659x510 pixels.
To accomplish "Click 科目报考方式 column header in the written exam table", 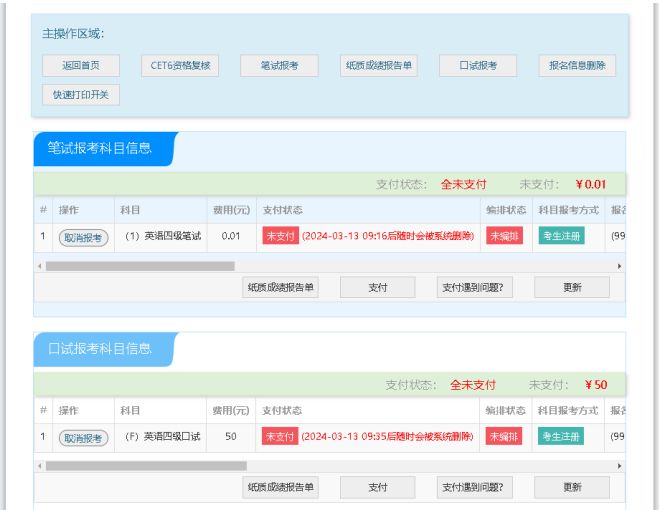I will pyautogui.click(x=568, y=210).
